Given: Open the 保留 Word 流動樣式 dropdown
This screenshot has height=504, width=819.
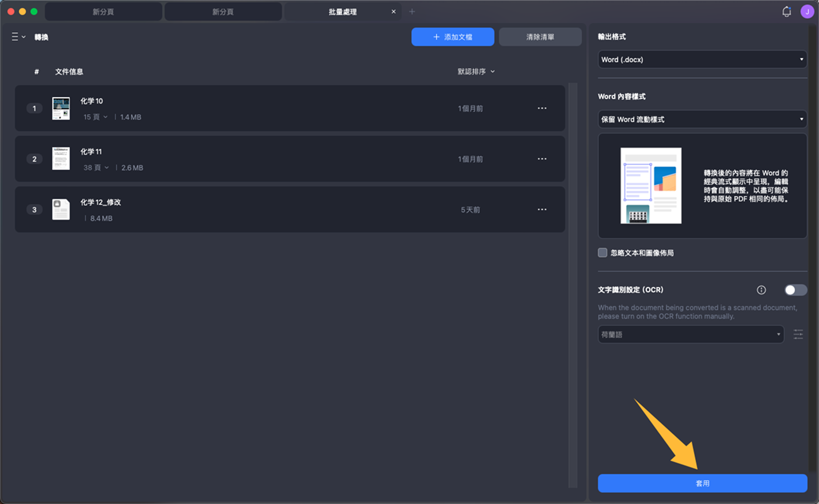Looking at the screenshot, I should tap(702, 119).
